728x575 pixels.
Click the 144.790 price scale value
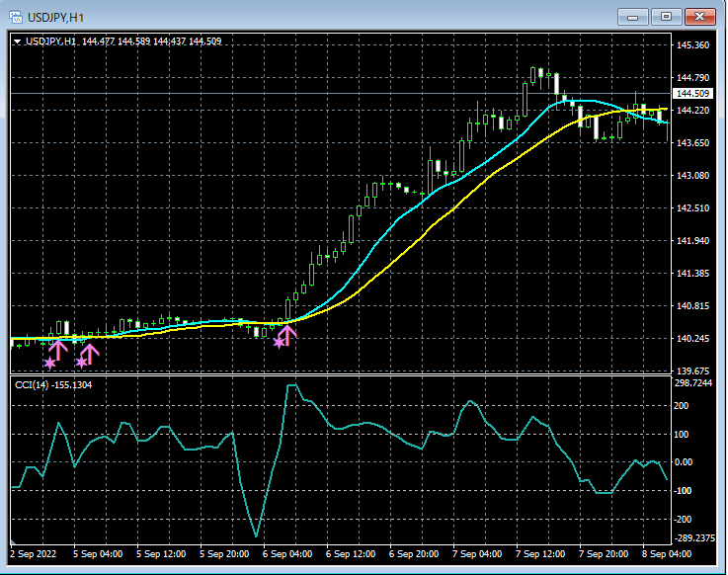click(x=692, y=78)
